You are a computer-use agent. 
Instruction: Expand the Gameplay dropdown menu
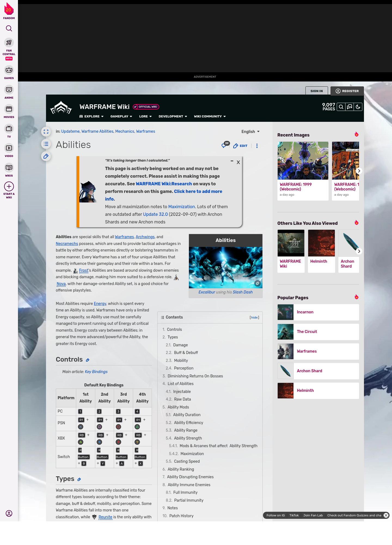click(121, 116)
